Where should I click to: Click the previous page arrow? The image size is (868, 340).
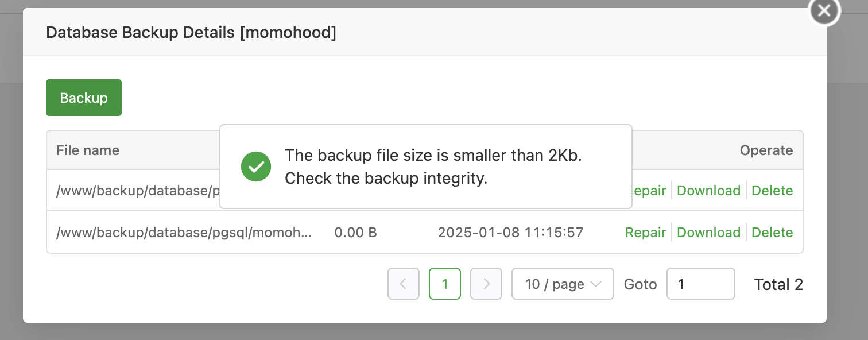404,284
